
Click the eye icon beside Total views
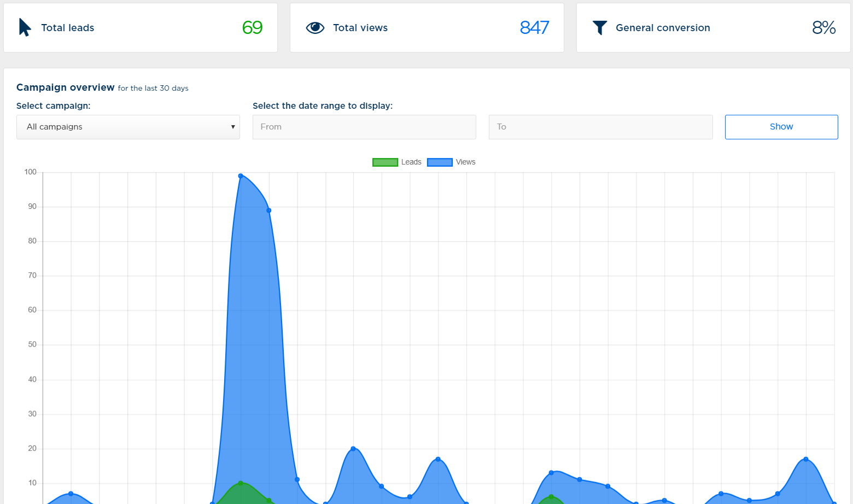[x=315, y=28]
